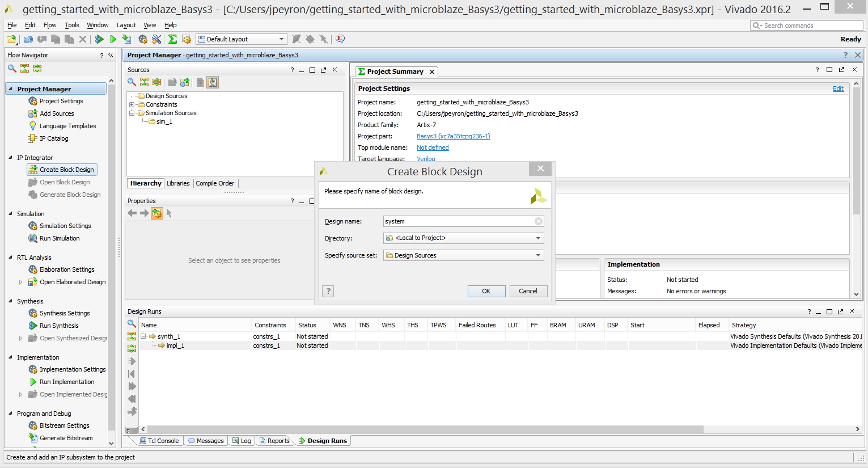Screen dimensions: 868x468
Task: Click the Design Runs horizontal scrollbar
Action: [425, 429]
